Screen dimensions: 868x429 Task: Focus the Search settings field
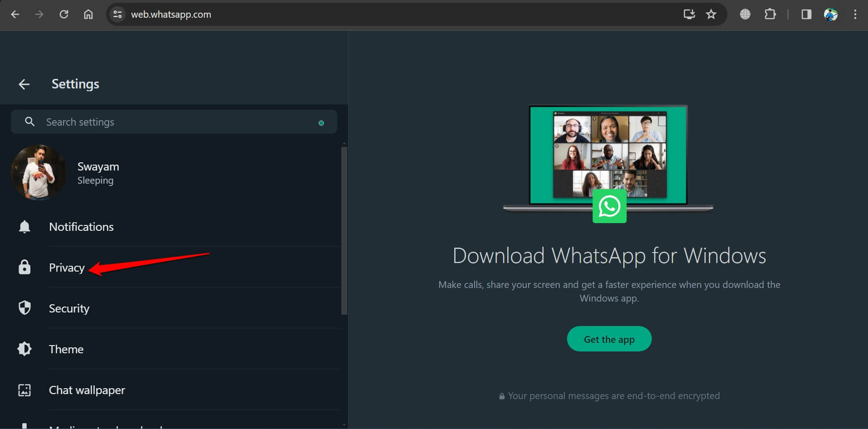pyautogui.click(x=174, y=122)
